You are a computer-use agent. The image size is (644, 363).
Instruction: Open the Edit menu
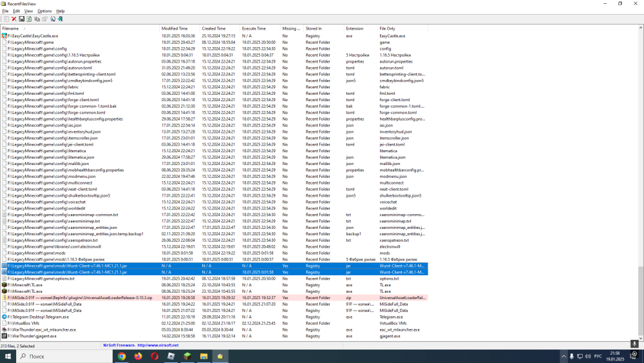coord(17,11)
